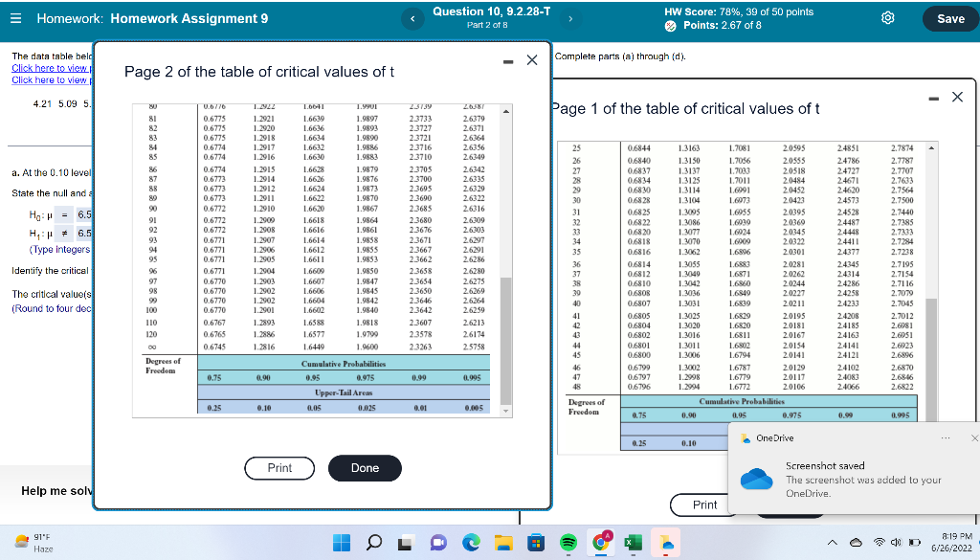Open the settings gear icon
980x560 pixels.
point(887,18)
